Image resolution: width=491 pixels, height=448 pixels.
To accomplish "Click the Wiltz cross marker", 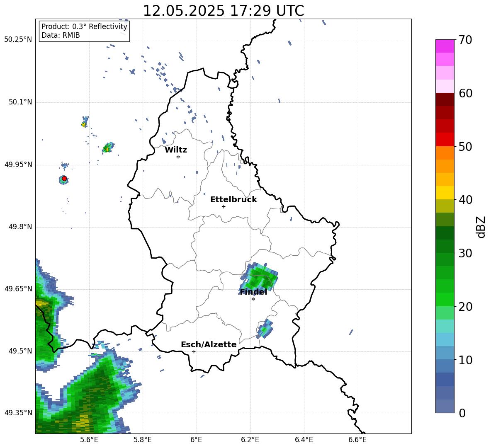I will point(178,157).
